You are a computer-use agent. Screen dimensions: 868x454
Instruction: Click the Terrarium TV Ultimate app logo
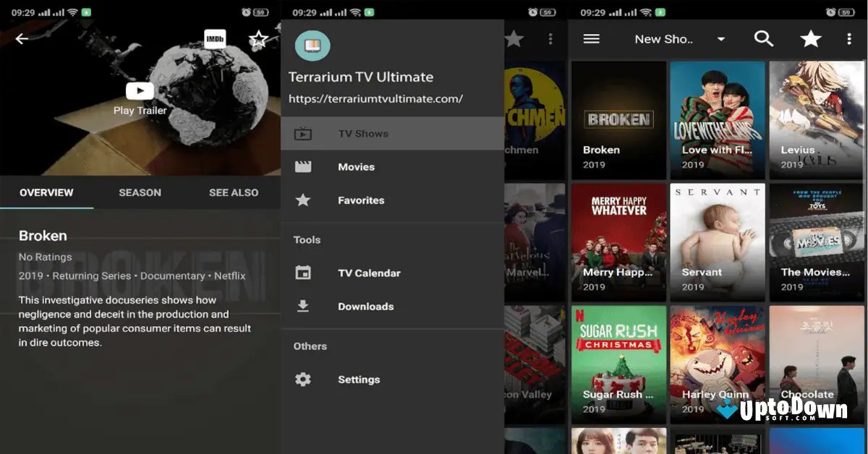312,44
